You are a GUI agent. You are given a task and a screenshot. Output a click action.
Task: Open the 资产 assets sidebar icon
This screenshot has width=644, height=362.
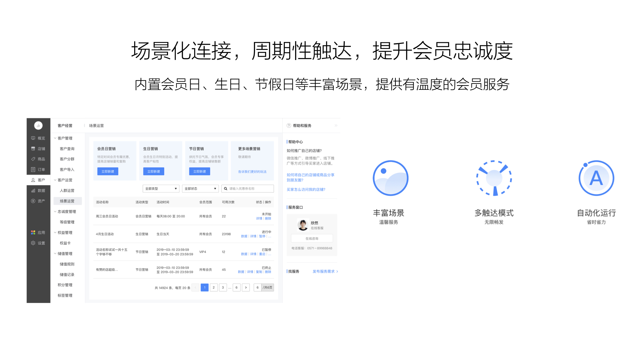pos(33,201)
